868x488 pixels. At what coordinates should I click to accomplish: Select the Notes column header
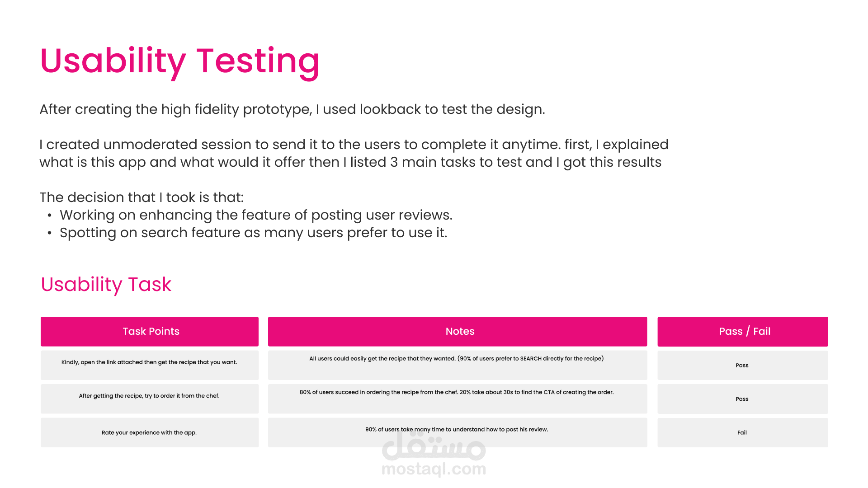pos(458,331)
